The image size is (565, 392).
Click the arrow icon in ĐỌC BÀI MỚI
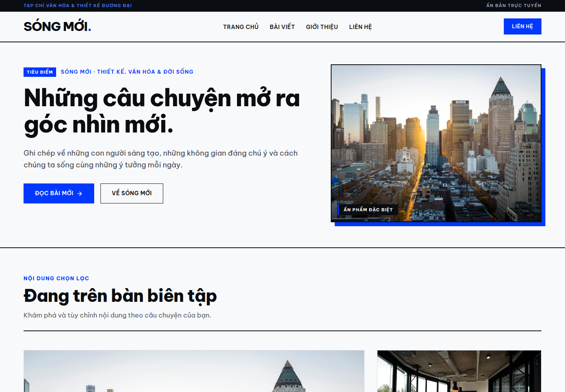80,193
